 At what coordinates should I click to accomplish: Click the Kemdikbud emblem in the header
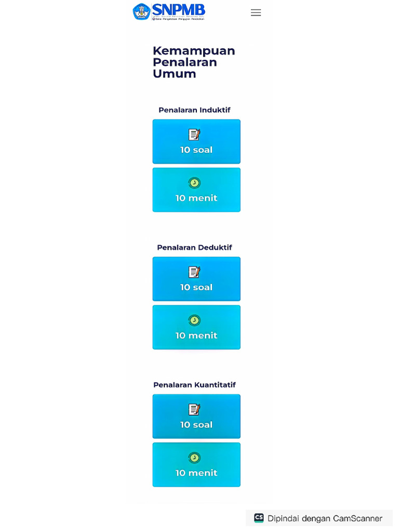[x=141, y=11]
